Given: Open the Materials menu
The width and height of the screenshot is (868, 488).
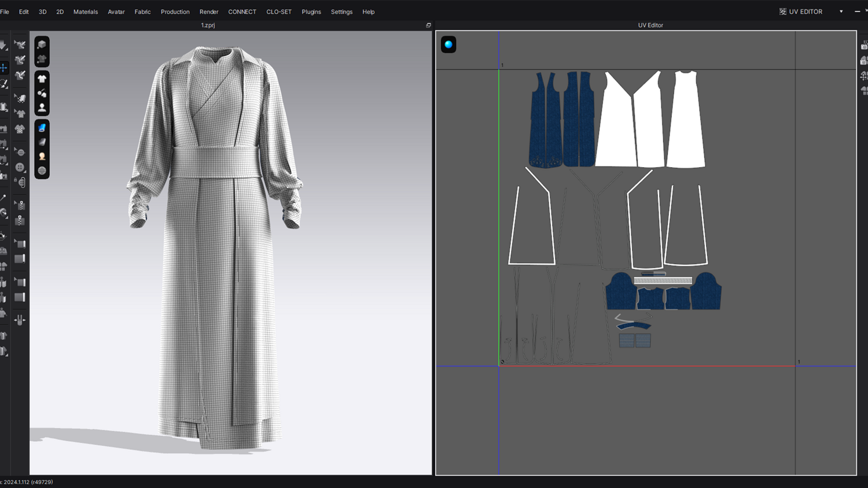Looking at the screenshot, I should coord(86,12).
